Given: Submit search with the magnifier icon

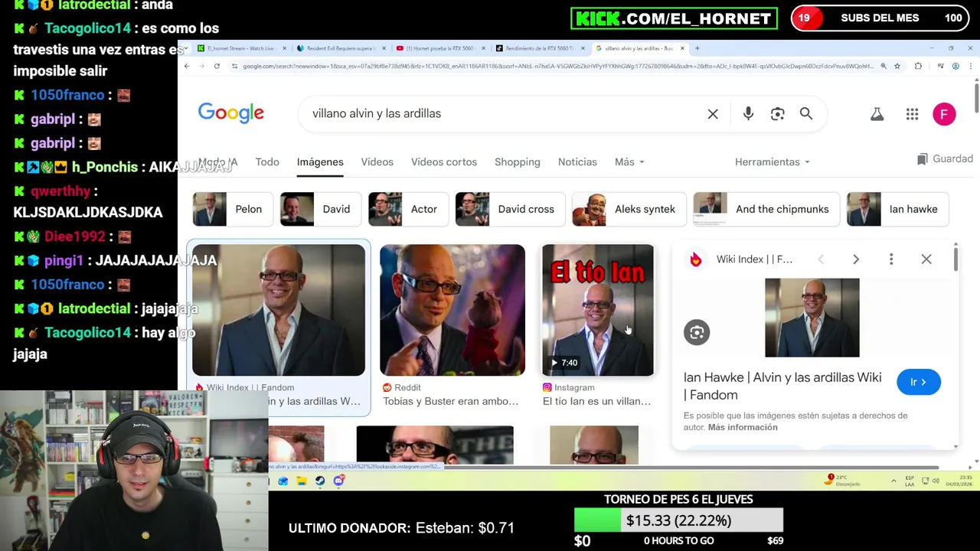Looking at the screenshot, I should (806, 114).
